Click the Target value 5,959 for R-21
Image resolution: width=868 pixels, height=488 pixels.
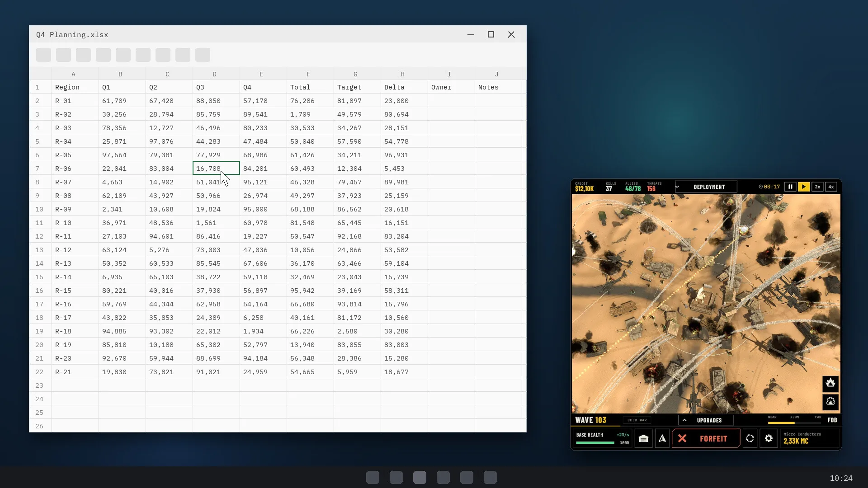pos(357,372)
